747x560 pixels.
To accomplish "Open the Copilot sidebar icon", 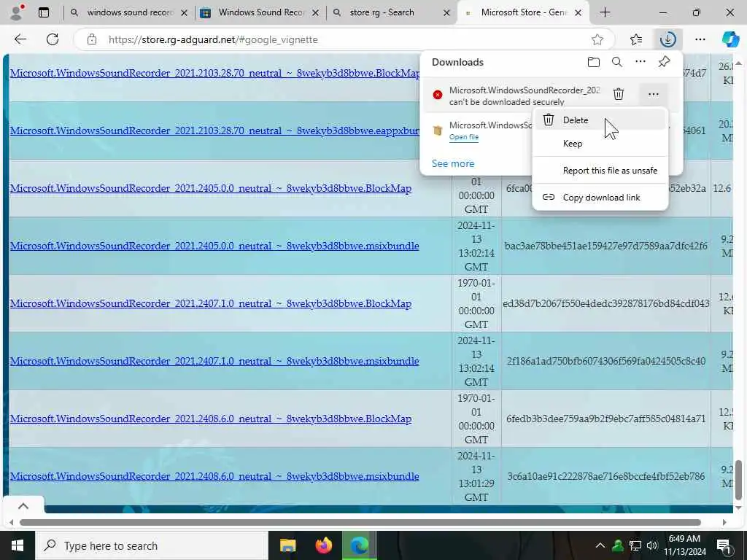I will (x=730, y=39).
